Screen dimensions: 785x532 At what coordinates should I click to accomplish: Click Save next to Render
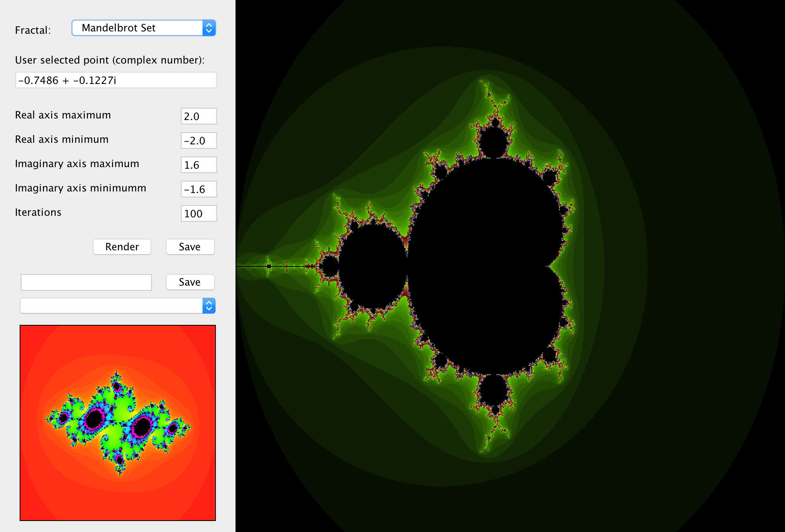pyautogui.click(x=190, y=247)
